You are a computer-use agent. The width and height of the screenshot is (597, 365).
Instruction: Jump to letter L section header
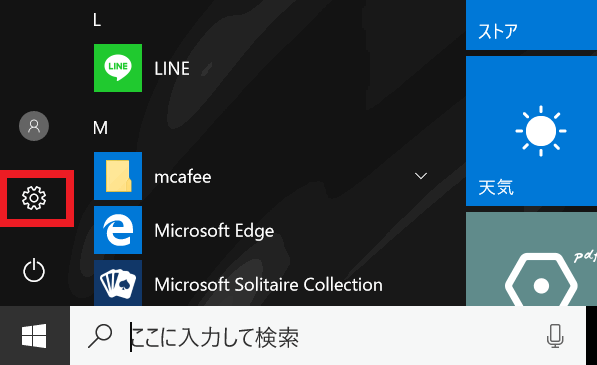(97, 20)
